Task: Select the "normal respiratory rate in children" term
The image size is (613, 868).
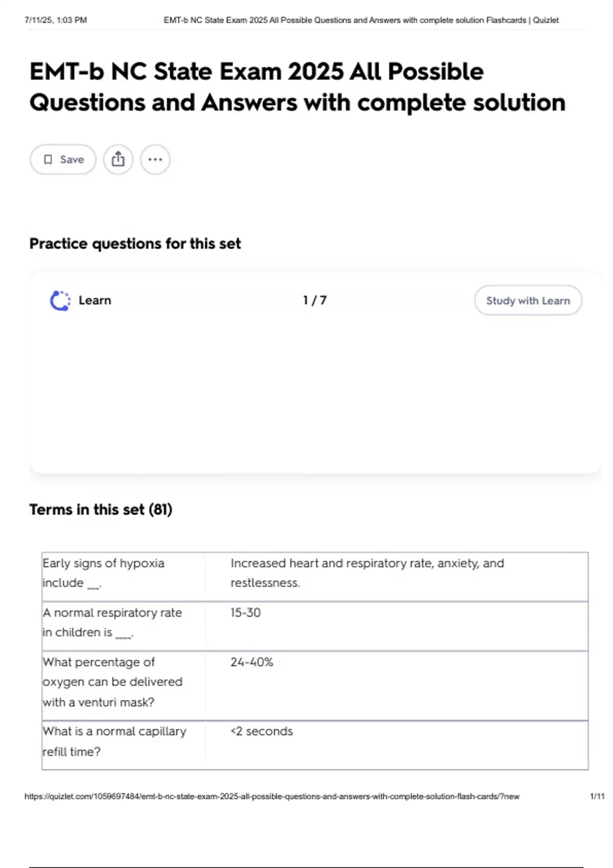Action: click(x=112, y=622)
